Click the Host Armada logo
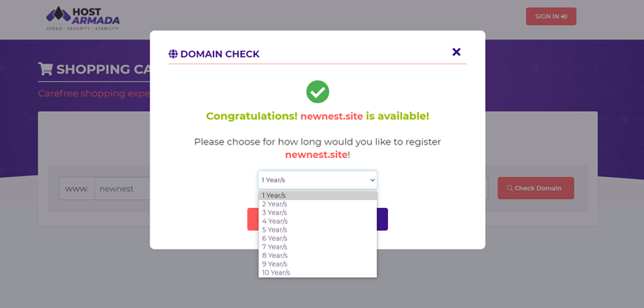644x308 pixels. coord(83,18)
